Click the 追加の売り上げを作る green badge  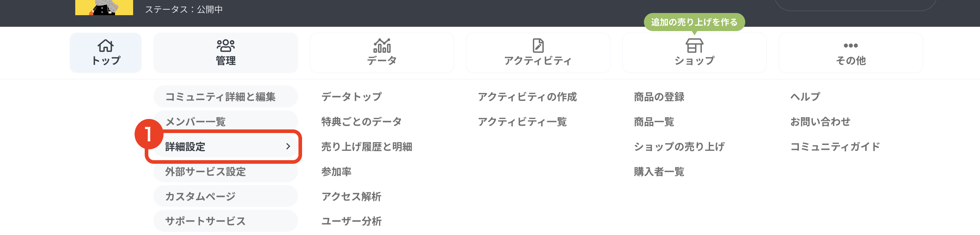click(x=694, y=22)
